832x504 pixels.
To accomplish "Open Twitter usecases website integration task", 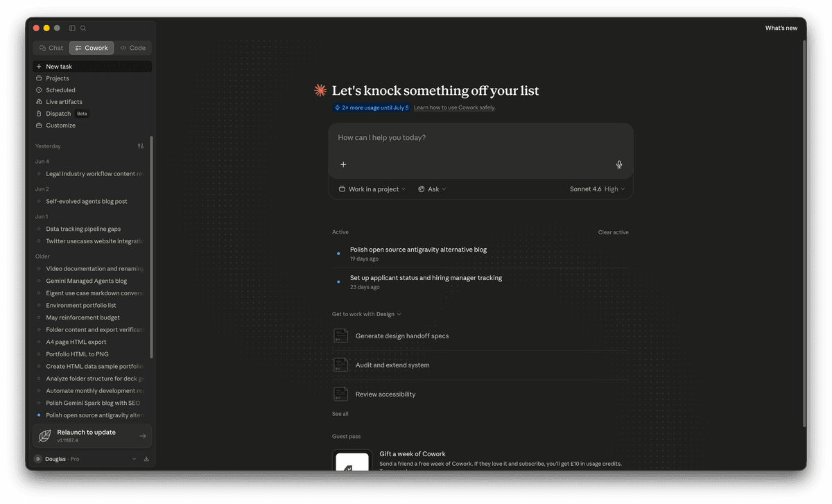I will (x=91, y=241).
